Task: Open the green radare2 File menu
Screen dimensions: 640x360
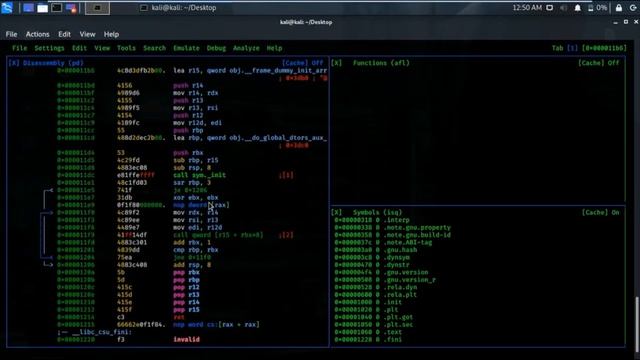Action: 19,48
